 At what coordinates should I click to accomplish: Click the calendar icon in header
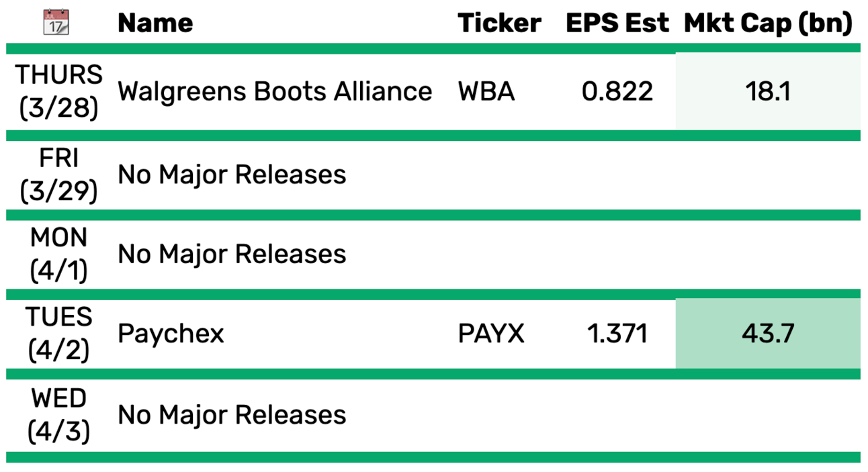[x=56, y=22]
